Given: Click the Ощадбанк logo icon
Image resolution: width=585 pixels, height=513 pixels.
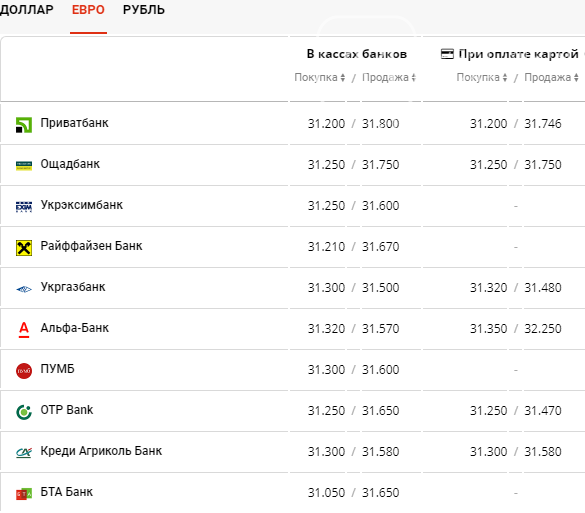Looking at the screenshot, I should 24,165.
